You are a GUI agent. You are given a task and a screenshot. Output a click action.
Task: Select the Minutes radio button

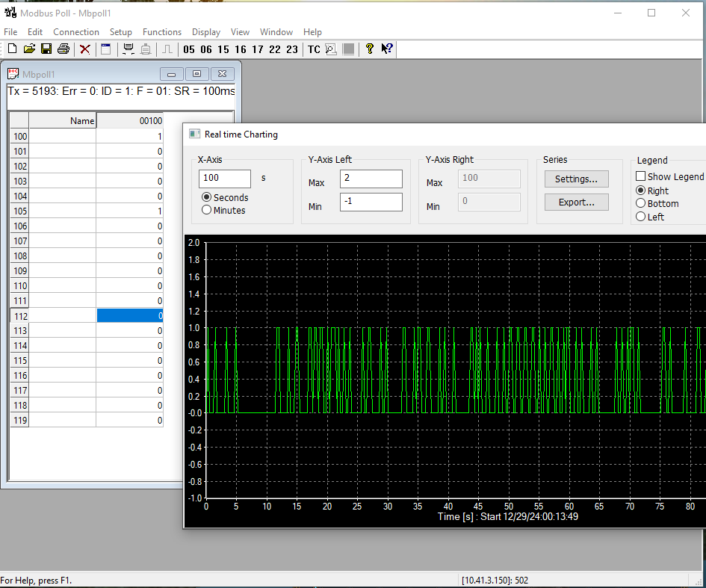point(207,210)
